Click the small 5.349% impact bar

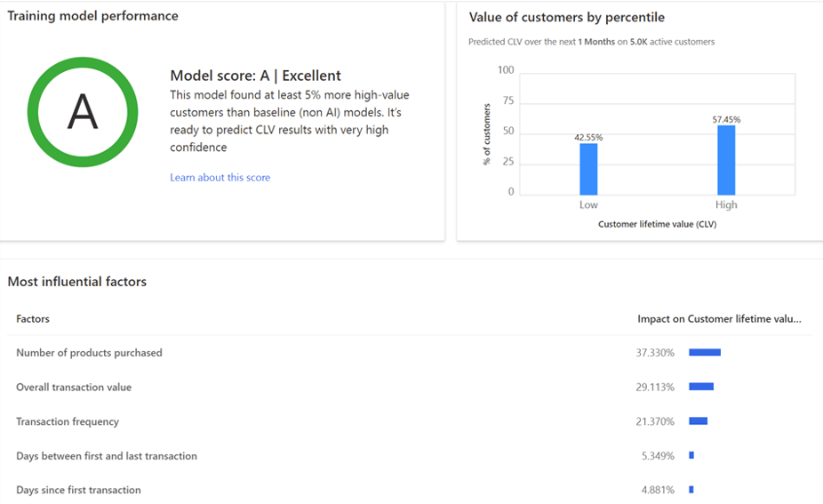click(x=691, y=455)
